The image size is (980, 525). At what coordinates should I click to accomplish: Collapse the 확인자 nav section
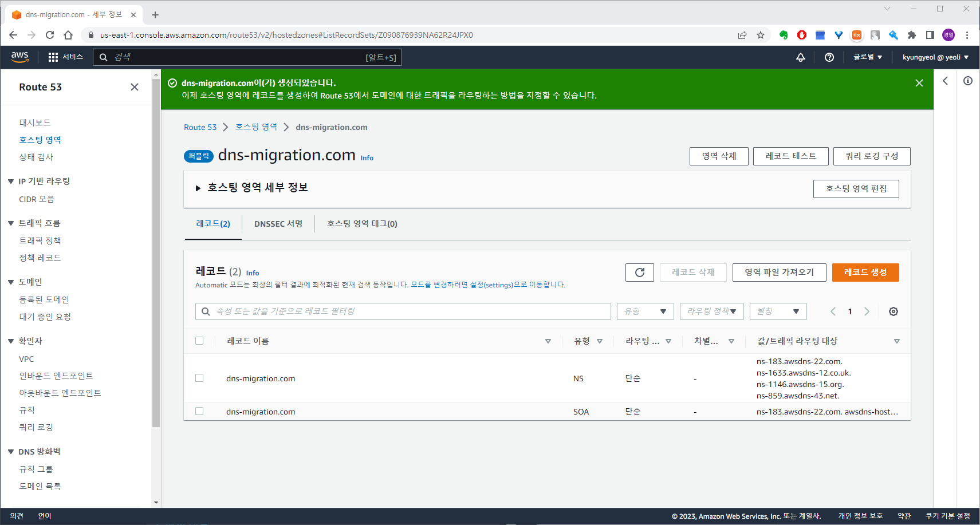click(x=11, y=341)
